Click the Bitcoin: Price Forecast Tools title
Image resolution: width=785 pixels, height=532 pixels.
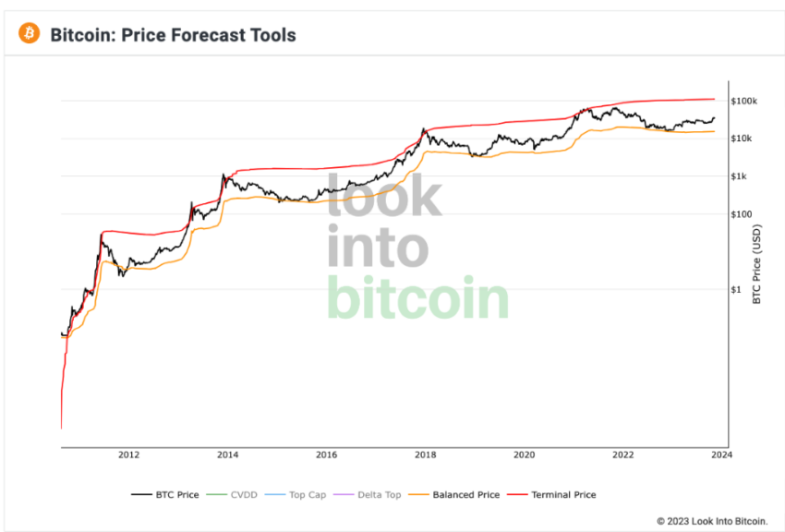tap(174, 35)
